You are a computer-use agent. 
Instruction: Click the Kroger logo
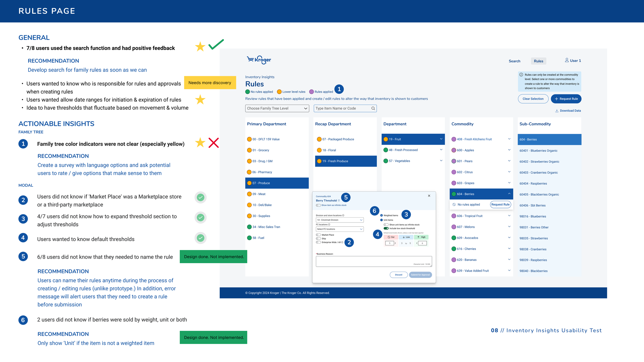pos(259,60)
